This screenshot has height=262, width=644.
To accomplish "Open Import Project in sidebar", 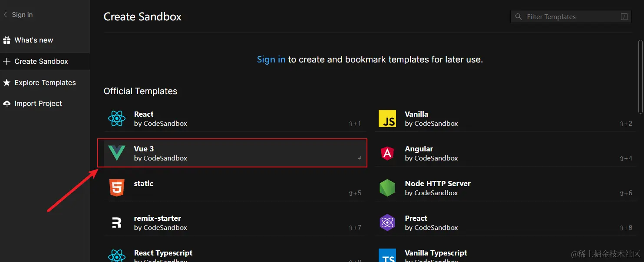I will (45, 103).
